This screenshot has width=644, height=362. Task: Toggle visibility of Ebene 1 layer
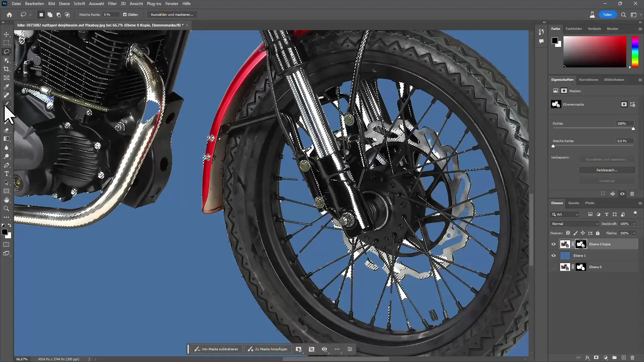[554, 255]
